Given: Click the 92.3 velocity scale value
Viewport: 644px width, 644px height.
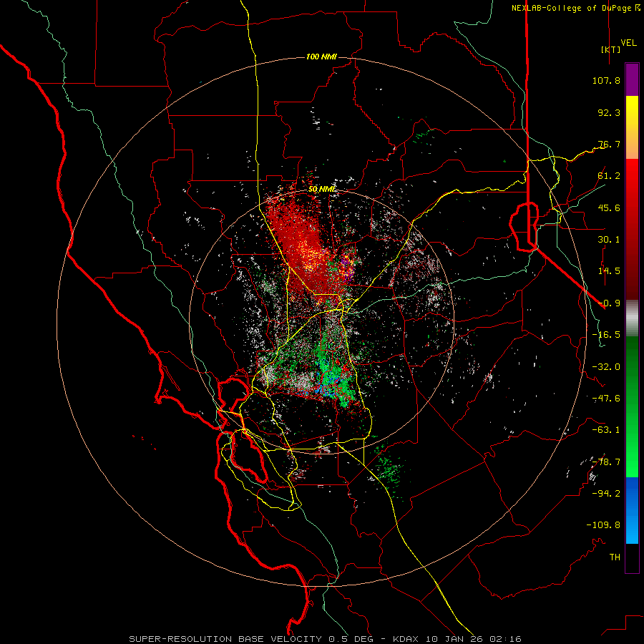Looking at the screenshot, I should tap(609, 112).
